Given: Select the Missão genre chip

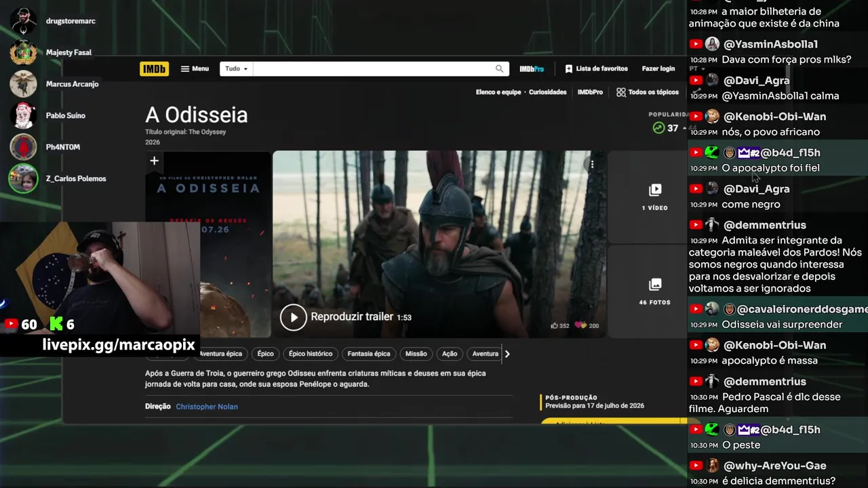Looking at the screenshot, I should [x=416, y=354].
